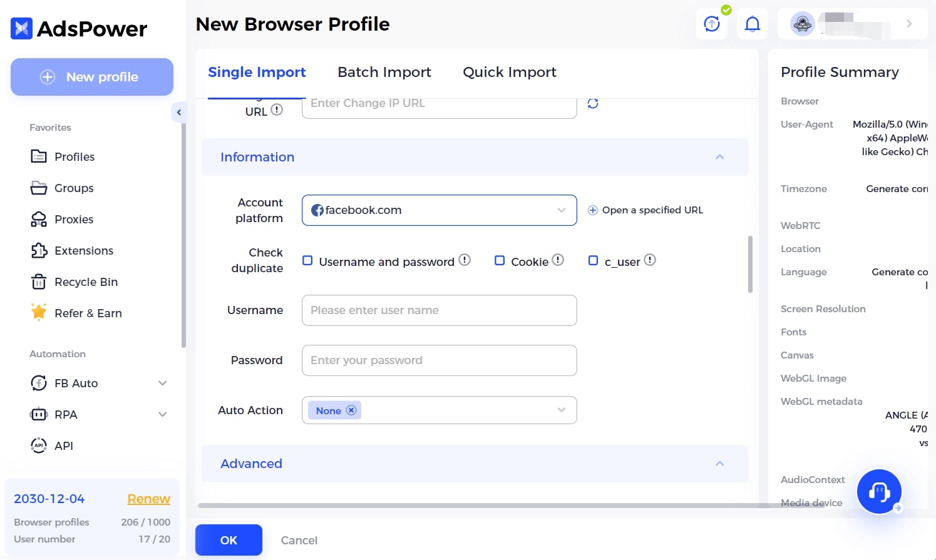The width and height of the screenshot is (936, 560).
Task: Open Recycle Bin from sidebar
Action: pos(86,282)
